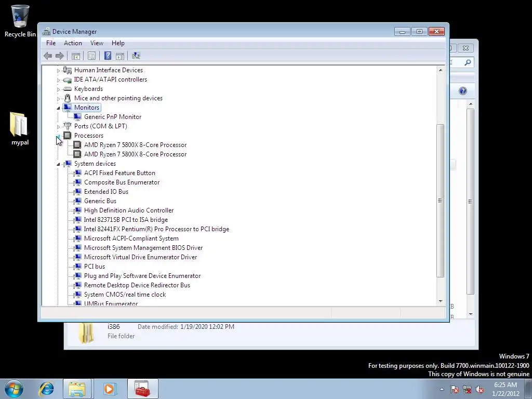
Task: Click the i386 folder thumbnail in details pane
Action: tap(86, 332)
